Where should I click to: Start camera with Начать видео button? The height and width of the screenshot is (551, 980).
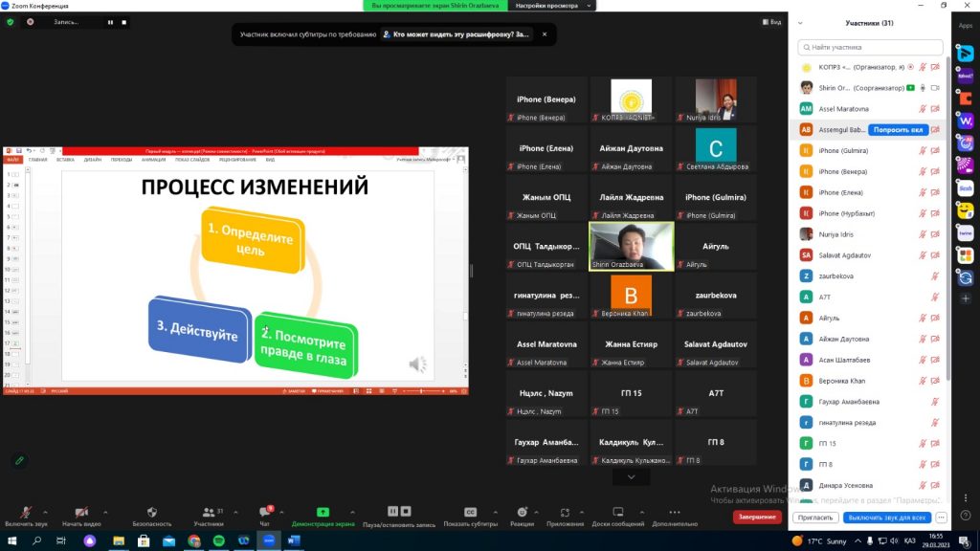coord(81,513)
